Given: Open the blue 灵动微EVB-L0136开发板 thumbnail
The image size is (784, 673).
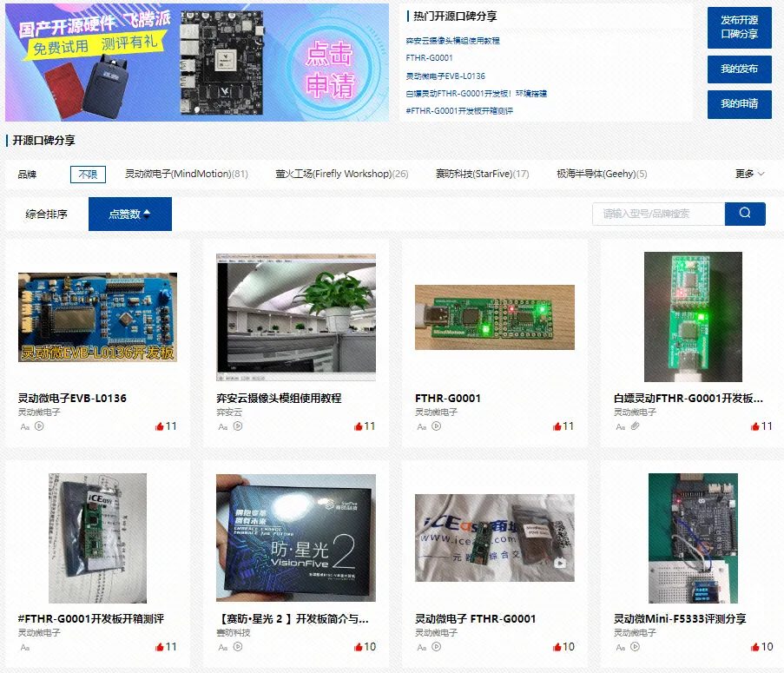Looking at the screenshot, I should 97,317.
